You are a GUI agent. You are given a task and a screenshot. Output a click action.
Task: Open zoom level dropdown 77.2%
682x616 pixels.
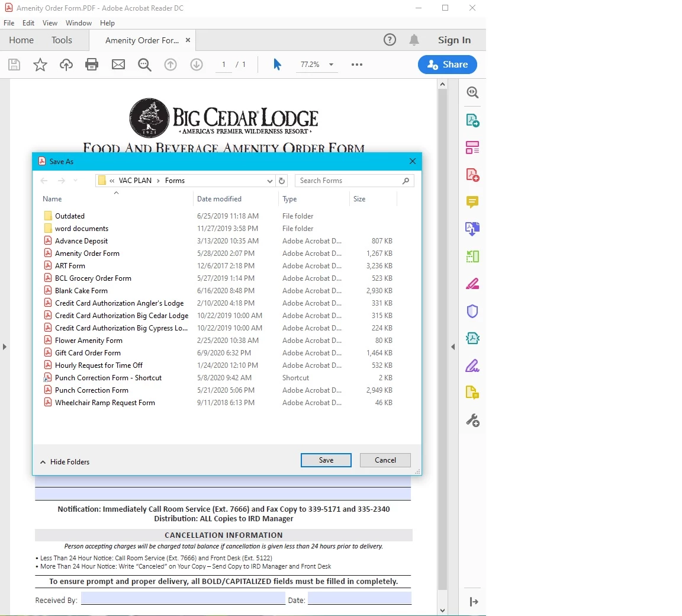[331, 65]
